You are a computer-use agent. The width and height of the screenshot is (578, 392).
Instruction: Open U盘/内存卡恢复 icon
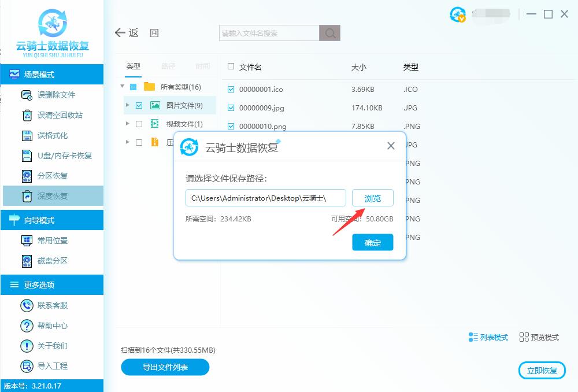point(27,156)
